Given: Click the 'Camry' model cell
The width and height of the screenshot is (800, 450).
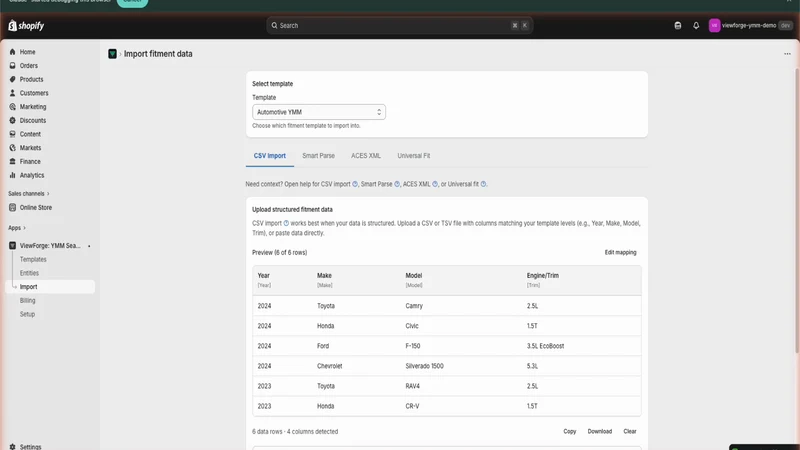Looking at the screenshot, I should tap(414, 306).
